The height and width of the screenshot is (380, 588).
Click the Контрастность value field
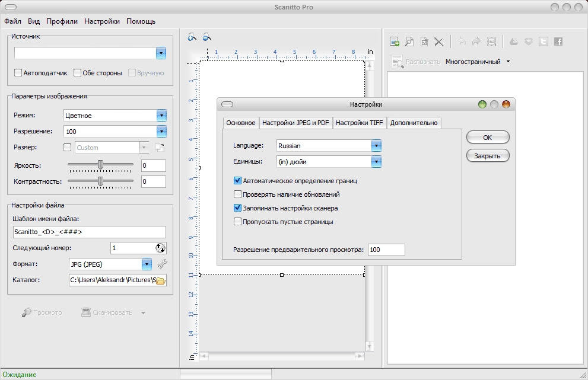[153, 182]
